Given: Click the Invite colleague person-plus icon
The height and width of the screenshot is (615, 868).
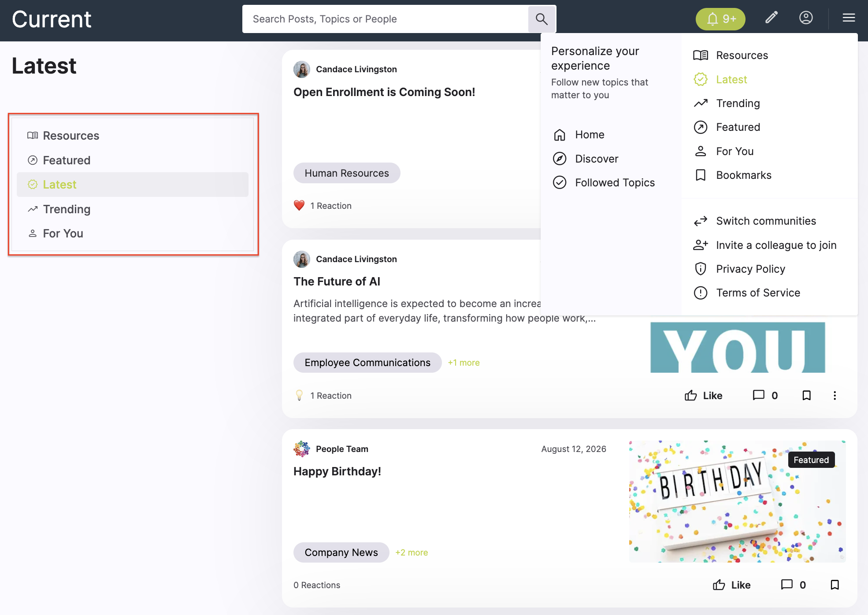Looking at the screenshot, I should tap(701, 245).
